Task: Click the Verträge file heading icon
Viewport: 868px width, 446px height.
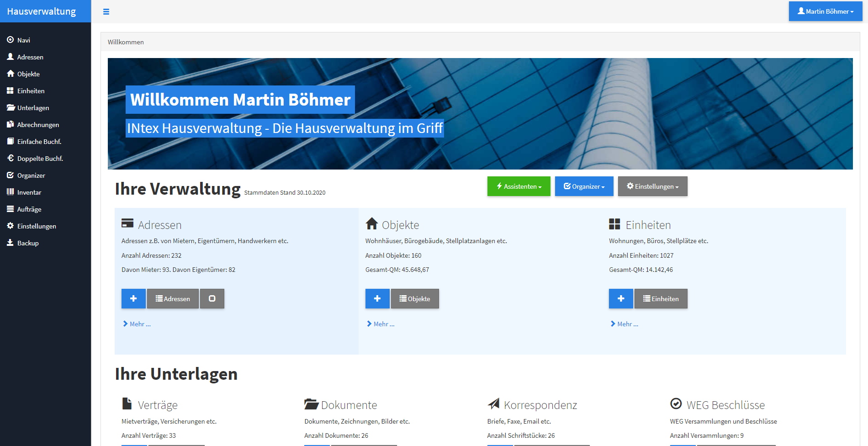Action: 127,404
